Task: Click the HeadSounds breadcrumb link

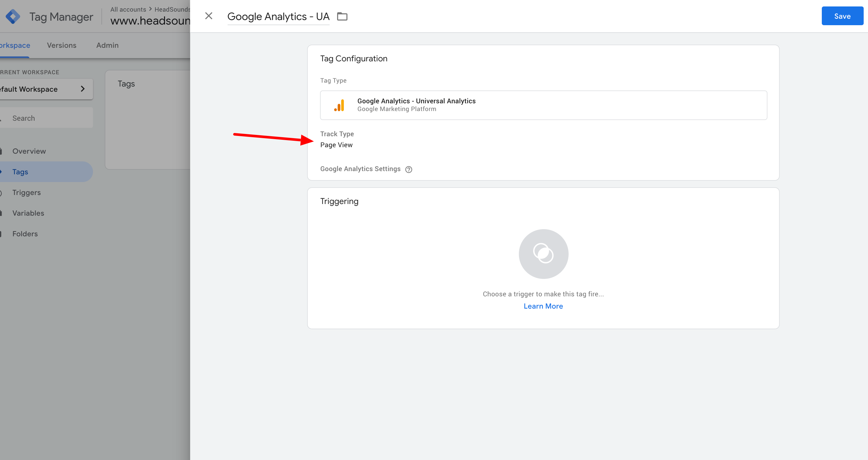Action: click(172, 9)
